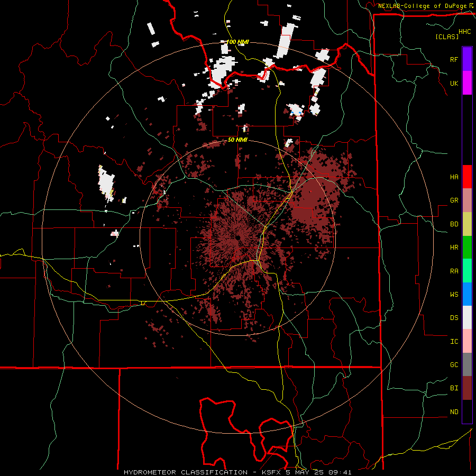476x476 pixels.
Task: Click the GR legend label
Action: (x=454, y=200)
